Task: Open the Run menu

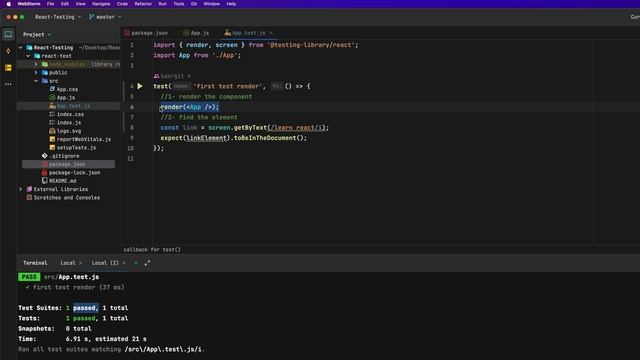Action: click(x=162, y=4)
